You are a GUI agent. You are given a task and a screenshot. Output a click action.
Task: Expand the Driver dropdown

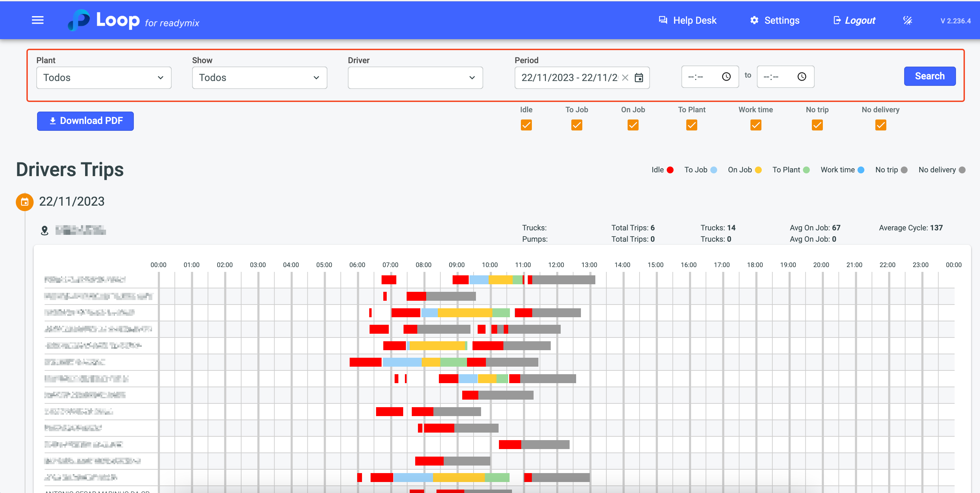[x=415, y=78]
